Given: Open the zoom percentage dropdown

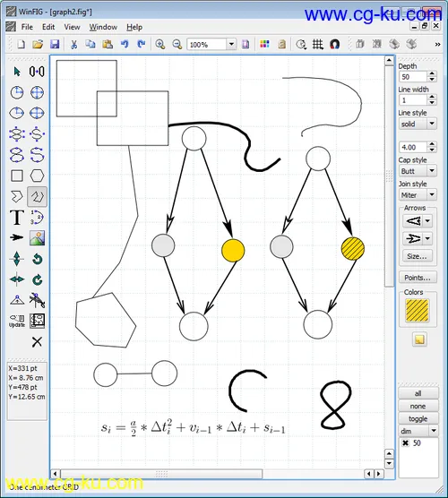Looking at the screenshot, I should pos(232,44).
